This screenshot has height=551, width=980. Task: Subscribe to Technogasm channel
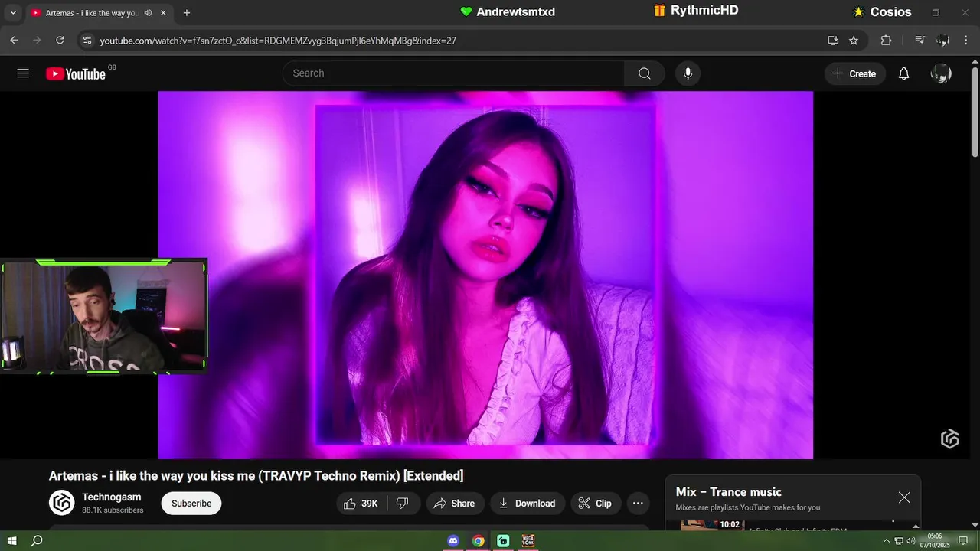(x=191, y=504)
